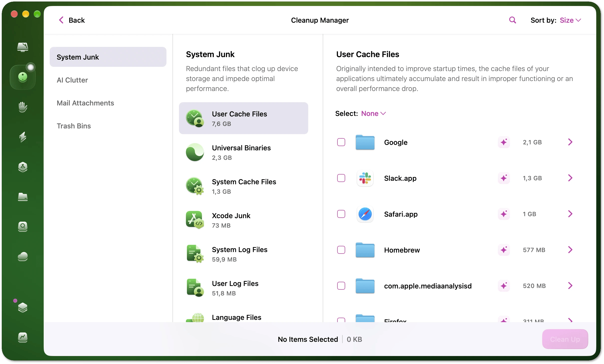Open the Sort by Size dropdown
604x364 pixels.
[x=571, y=20]
